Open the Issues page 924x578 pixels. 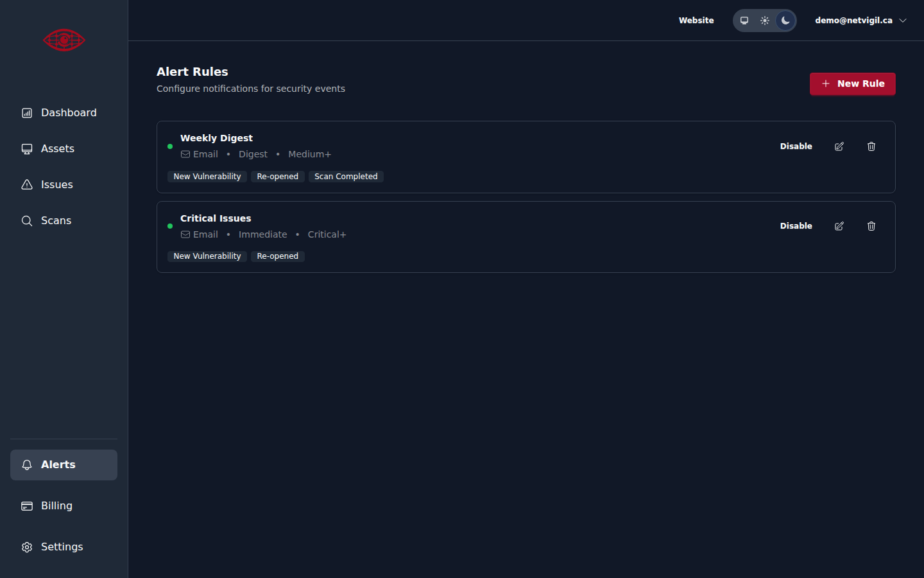point(64,185)
